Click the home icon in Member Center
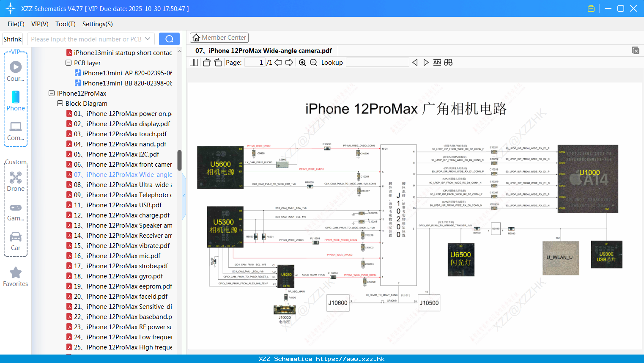This screenshot has height=363, width=644. click(x=196, y=38)
